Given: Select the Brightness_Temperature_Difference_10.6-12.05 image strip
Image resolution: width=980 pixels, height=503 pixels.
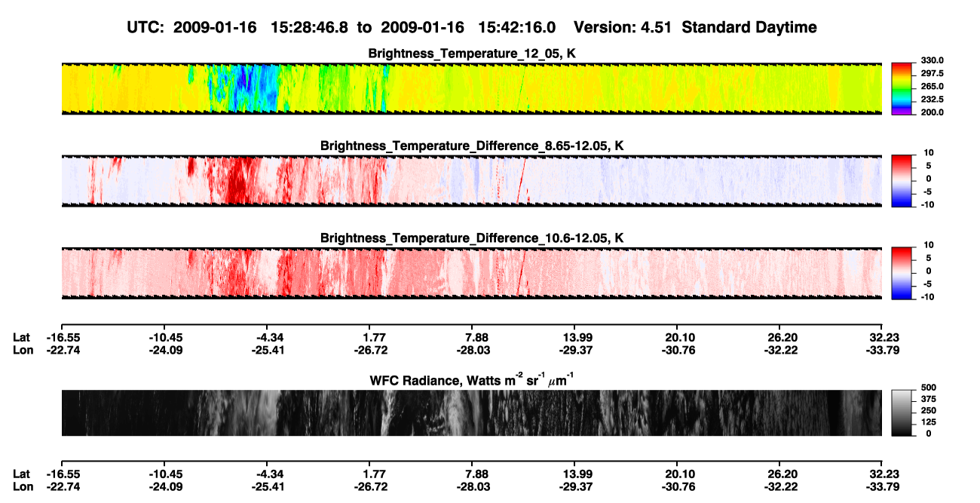Looking at the screenshot, I should pyautogui.click(x=471, y=272).
